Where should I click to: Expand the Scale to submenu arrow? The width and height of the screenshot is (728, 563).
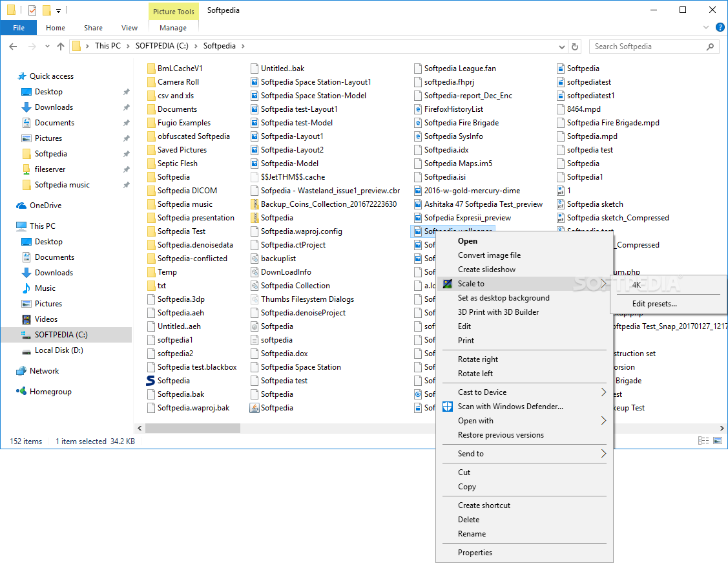tap(603, 283)
